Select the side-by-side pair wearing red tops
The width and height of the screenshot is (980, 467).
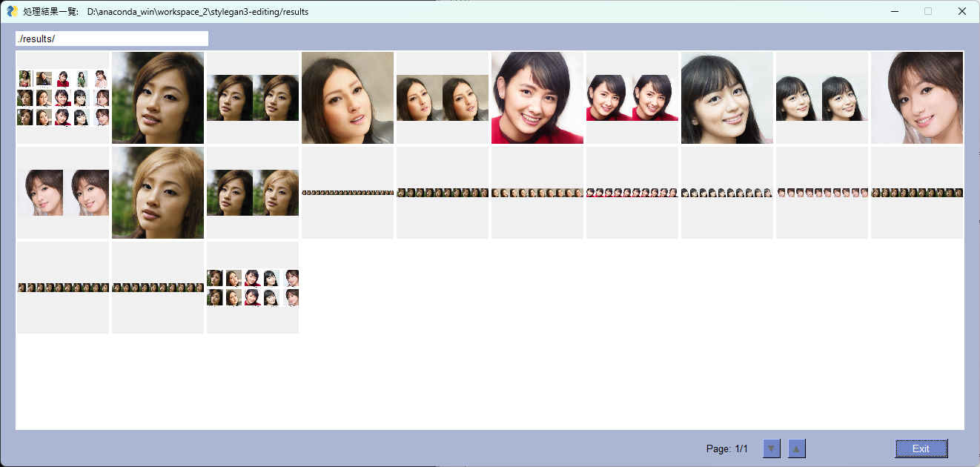632,98
